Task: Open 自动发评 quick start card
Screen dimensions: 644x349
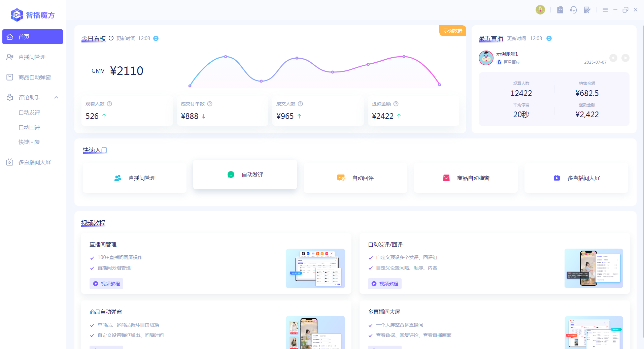Action: (x=245, y=174)
